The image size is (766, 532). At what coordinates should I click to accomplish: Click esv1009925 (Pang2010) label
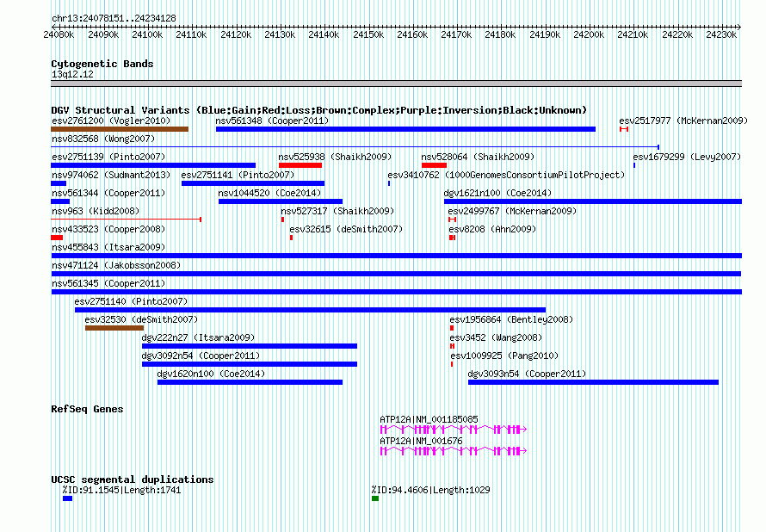(x=504, y=356)
